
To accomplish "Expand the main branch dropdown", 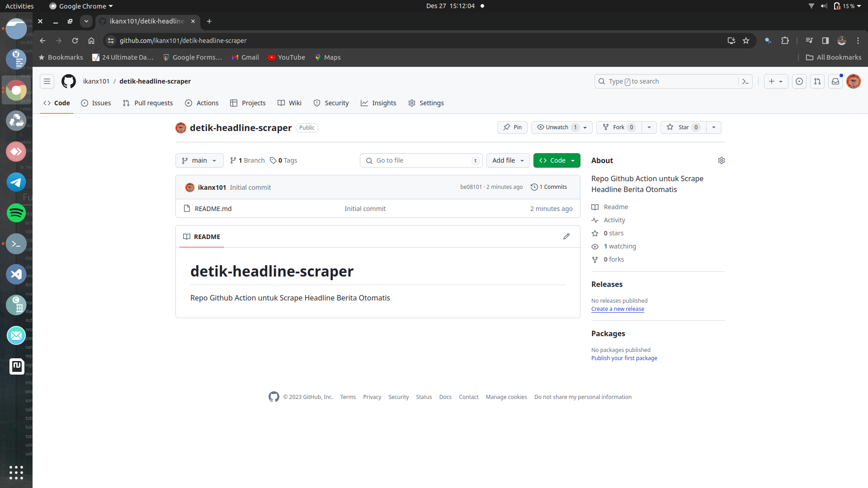I will click(199, 160).
